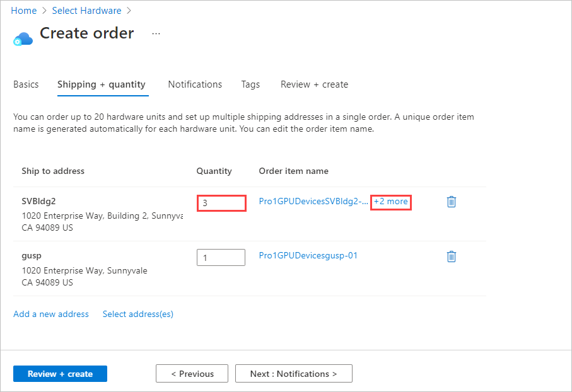Open Select Hardware breadcrumb link

86,10
